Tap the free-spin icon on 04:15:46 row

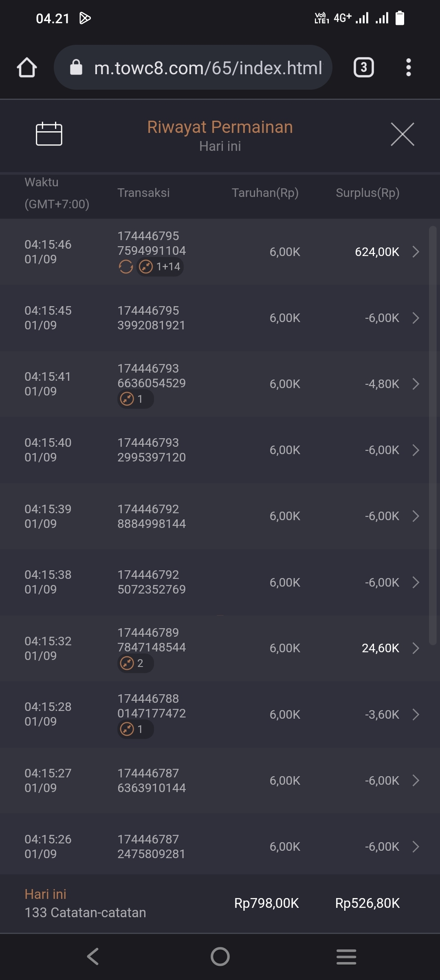click(x=126, y=267)
